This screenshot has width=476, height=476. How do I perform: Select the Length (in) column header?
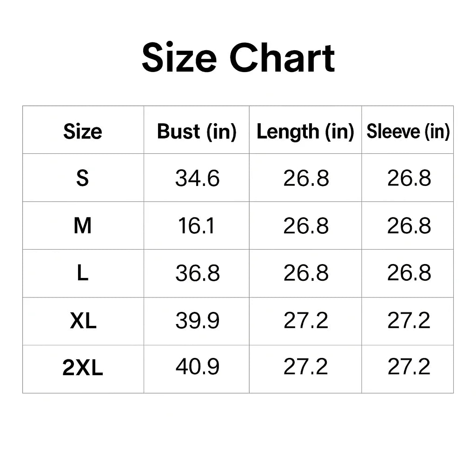(305, 132)
